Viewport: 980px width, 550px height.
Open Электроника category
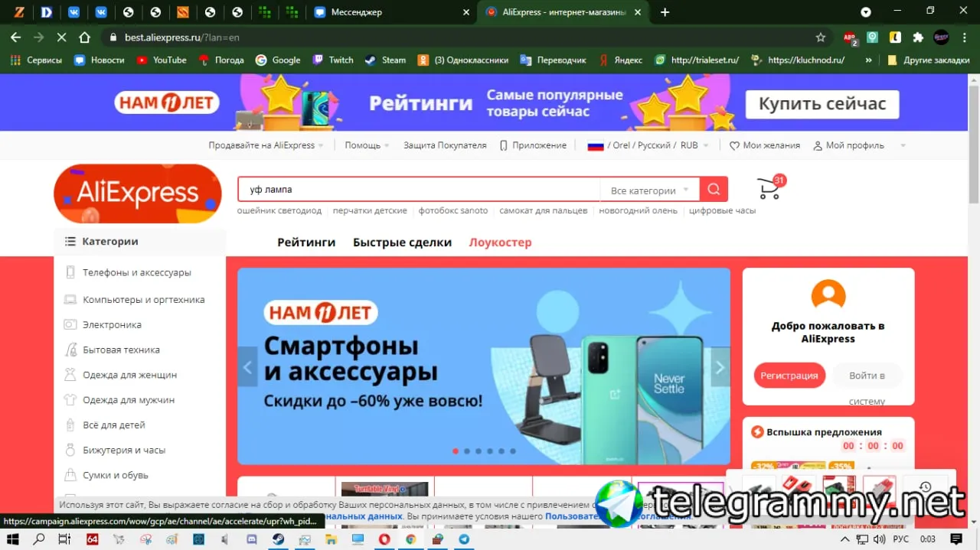point(112,324)
